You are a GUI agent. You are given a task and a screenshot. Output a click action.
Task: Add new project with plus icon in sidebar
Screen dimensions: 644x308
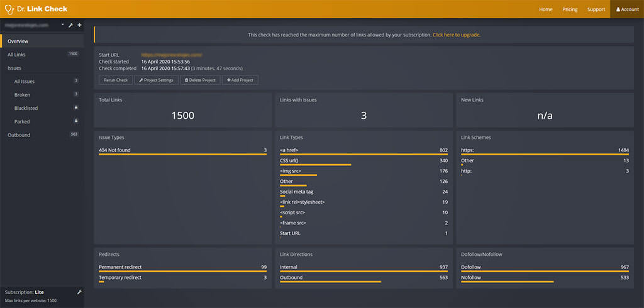pos(79,25)
